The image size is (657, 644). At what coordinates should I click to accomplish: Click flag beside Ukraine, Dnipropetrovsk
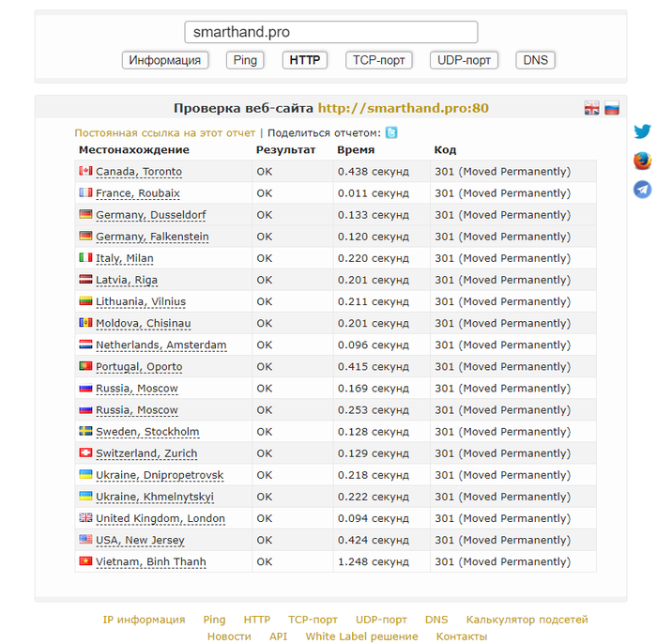[x=85, y=474]
